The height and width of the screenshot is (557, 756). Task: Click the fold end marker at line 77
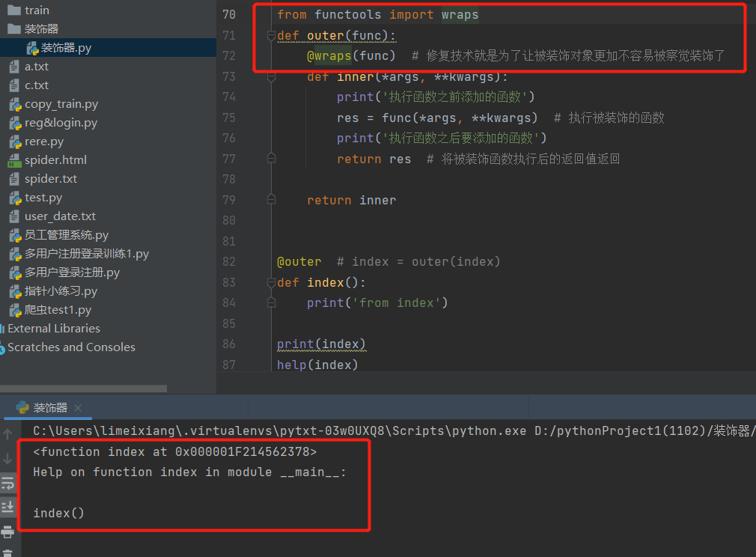click(271, 159)
